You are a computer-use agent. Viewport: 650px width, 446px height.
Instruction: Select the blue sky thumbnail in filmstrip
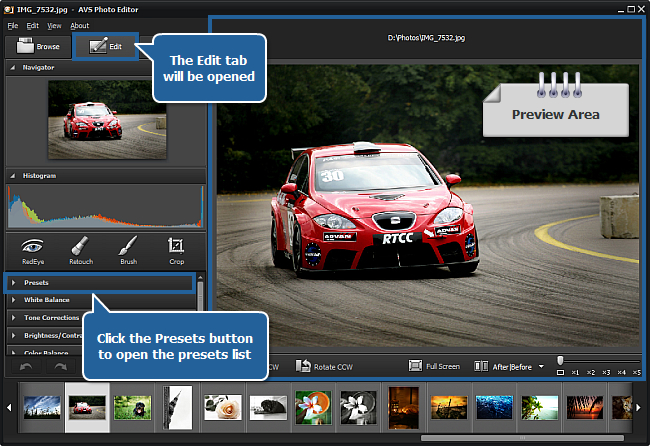pos(42,407)
